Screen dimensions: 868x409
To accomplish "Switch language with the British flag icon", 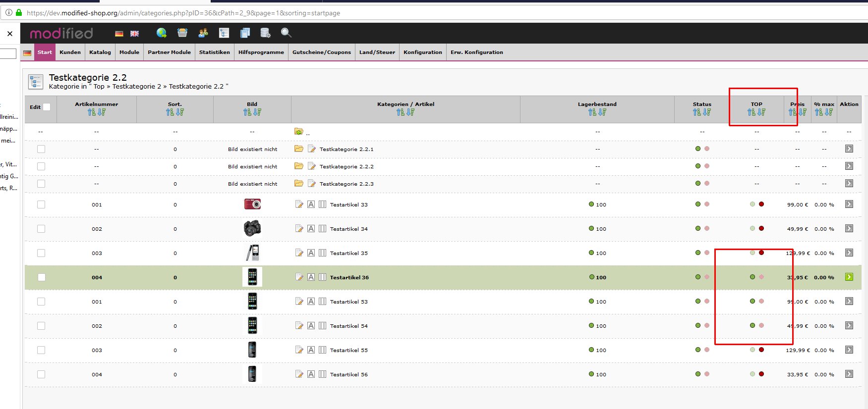I will 134,34.
